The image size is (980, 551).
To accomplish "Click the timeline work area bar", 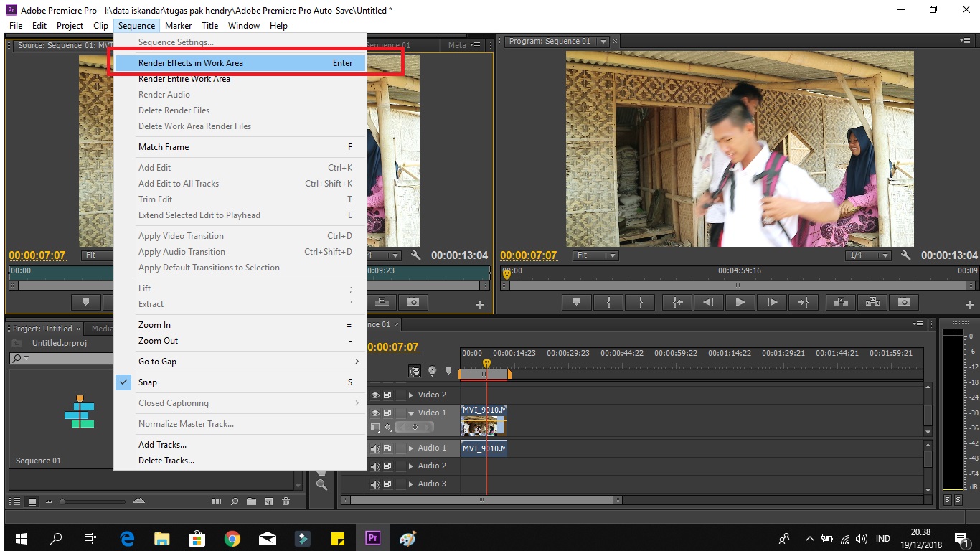I will [x=484, y=375].
